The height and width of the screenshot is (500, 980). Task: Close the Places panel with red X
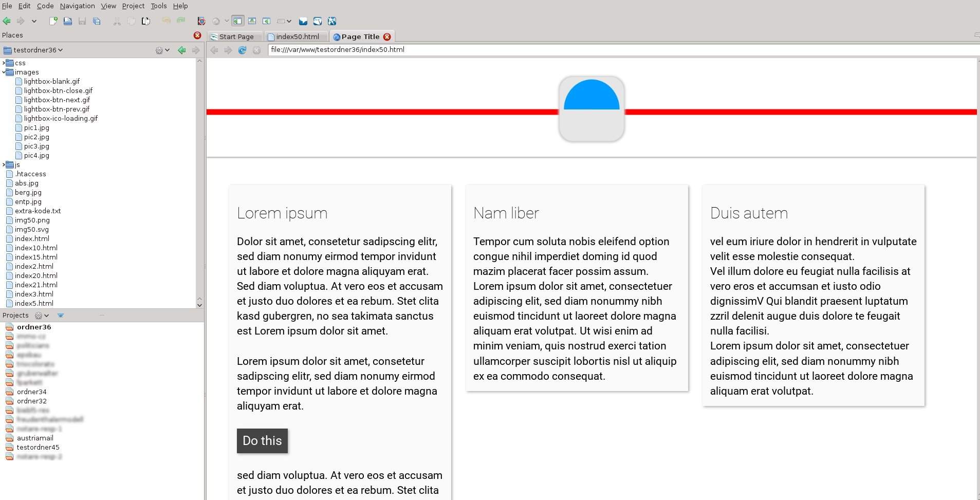(197, 35)
